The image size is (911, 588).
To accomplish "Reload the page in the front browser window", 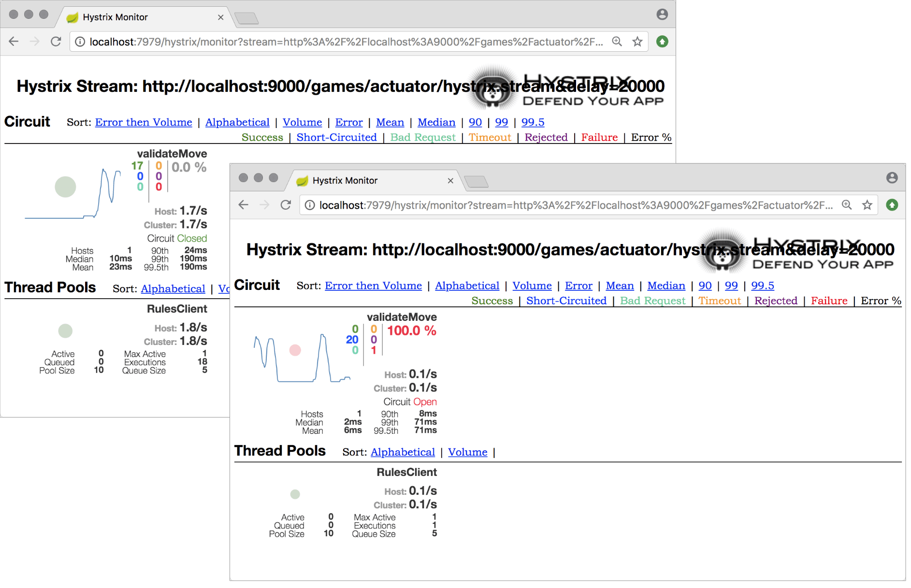I will coord(286,205).
